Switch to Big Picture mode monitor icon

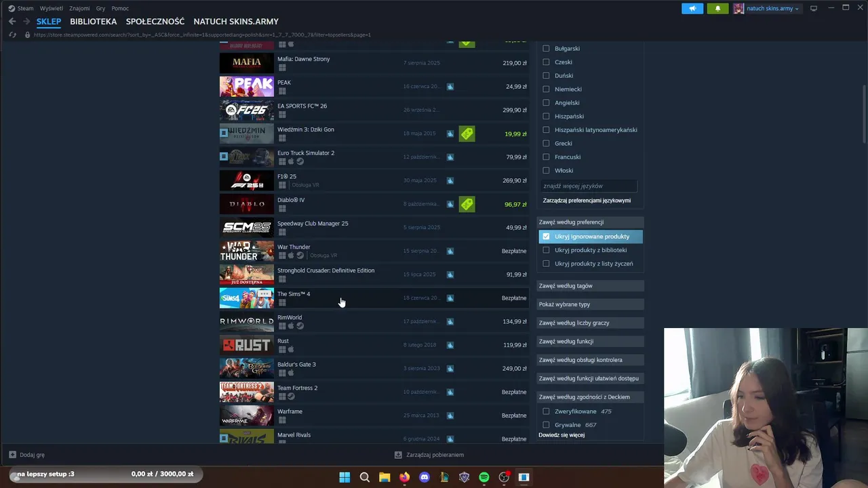(x=814, y=8)
